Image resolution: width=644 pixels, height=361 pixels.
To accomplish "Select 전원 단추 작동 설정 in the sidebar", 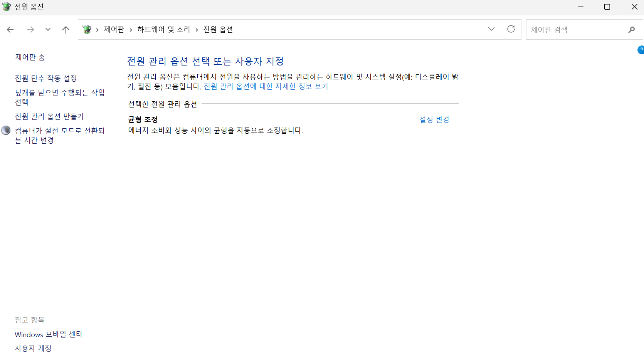I will pos(45,78).
